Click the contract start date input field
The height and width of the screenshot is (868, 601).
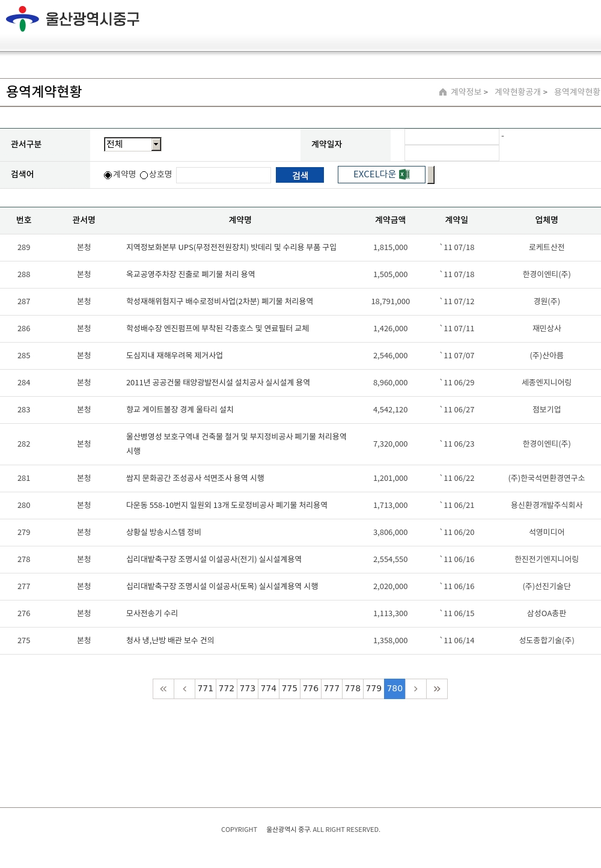452,137
